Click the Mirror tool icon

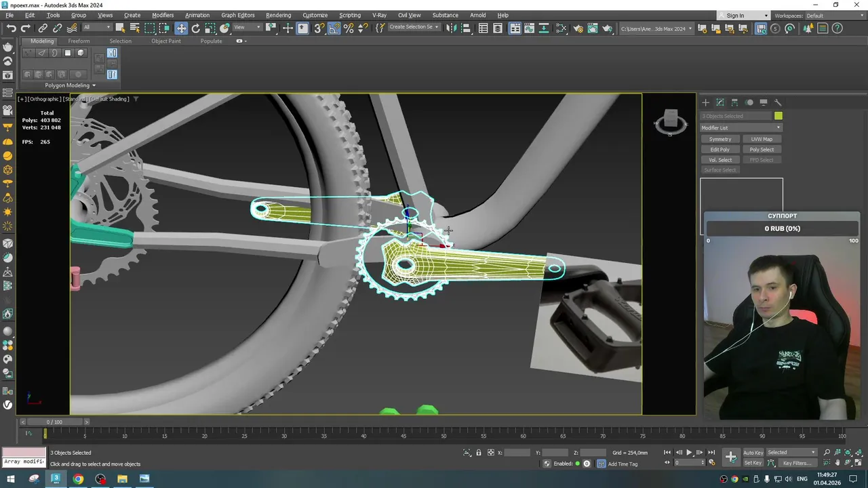pyautogui.click(x=452, y=28)
